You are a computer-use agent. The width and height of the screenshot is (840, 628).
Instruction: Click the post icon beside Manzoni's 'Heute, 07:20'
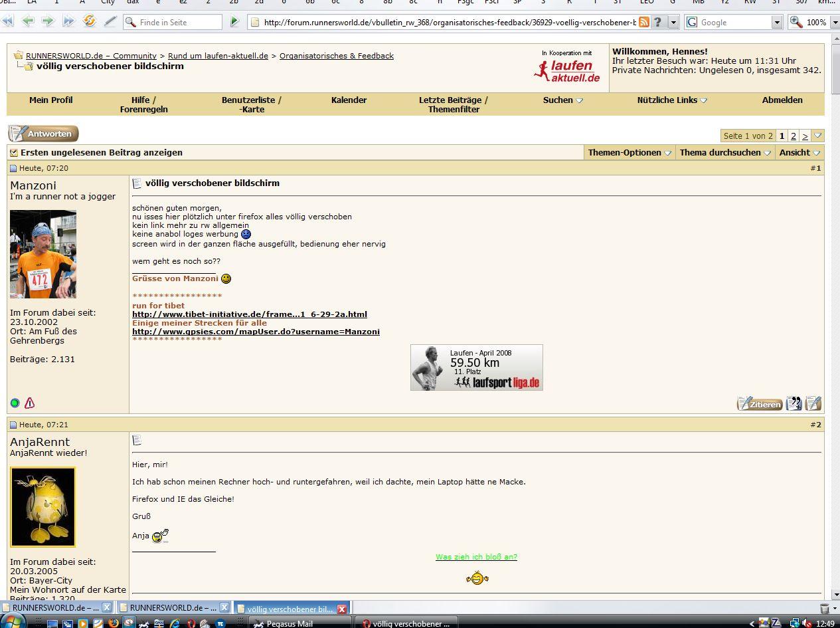coord(13,169)
